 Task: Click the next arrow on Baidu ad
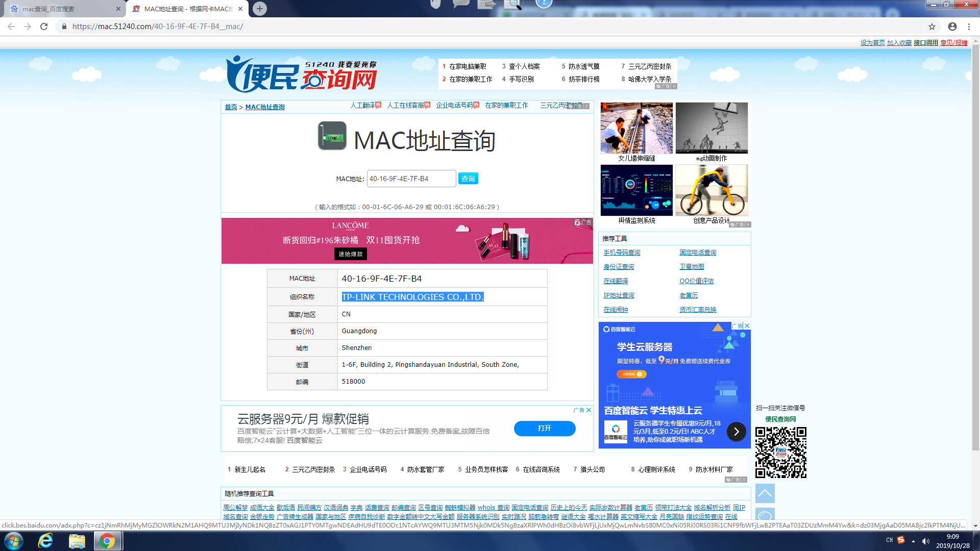click(736, 432)
